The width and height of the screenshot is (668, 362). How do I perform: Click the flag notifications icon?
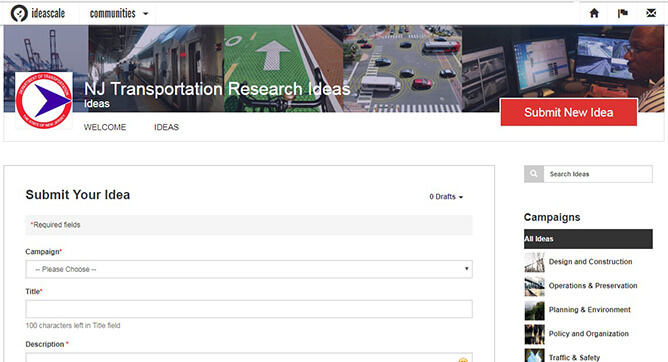coord(623,13)
